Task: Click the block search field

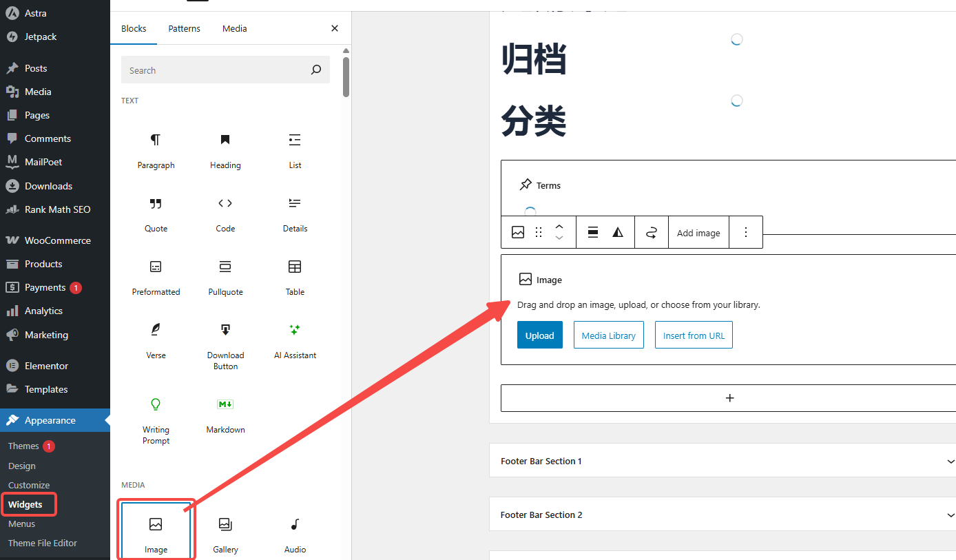Action: [225, 70]
